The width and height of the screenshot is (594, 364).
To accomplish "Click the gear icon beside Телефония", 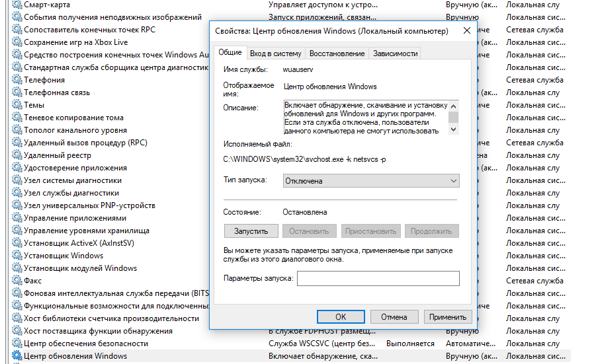I will 17,80.
